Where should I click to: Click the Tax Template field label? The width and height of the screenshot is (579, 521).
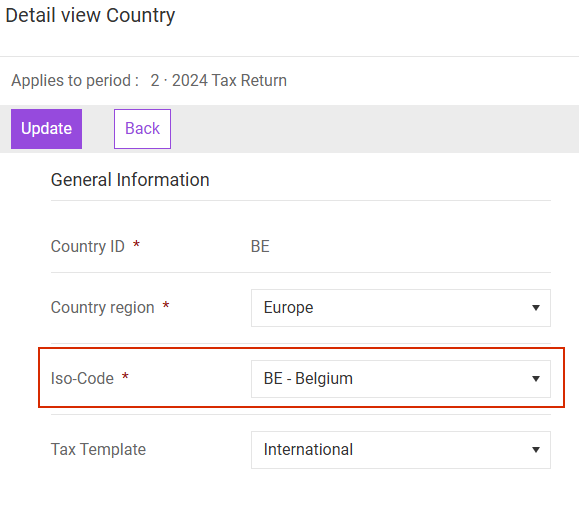point(99,449)
